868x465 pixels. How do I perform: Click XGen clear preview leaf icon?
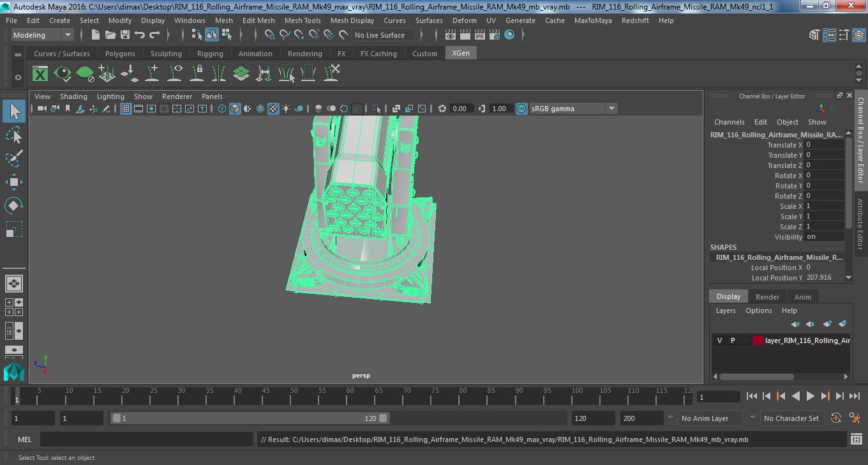point(85,74)
